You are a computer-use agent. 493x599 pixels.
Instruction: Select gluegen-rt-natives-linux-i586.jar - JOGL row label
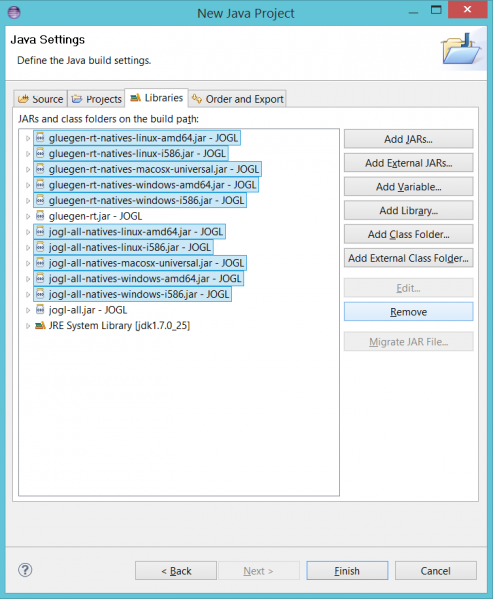137,154
